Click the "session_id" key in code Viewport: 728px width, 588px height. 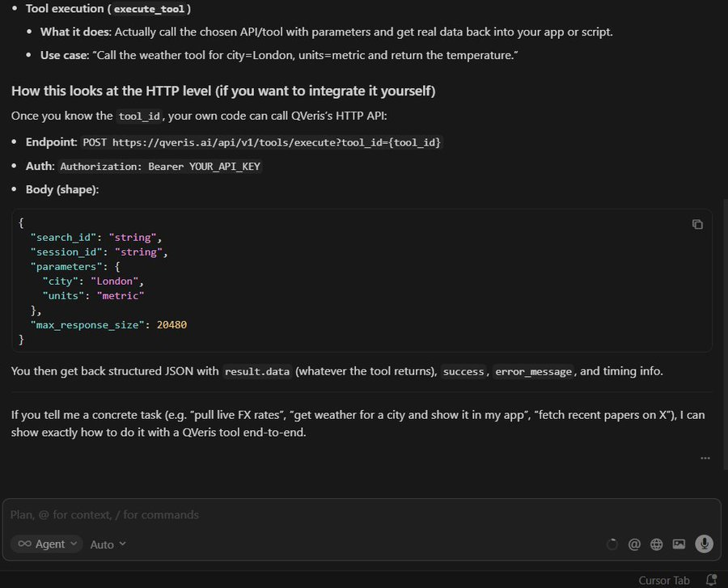tap(66, 252)
